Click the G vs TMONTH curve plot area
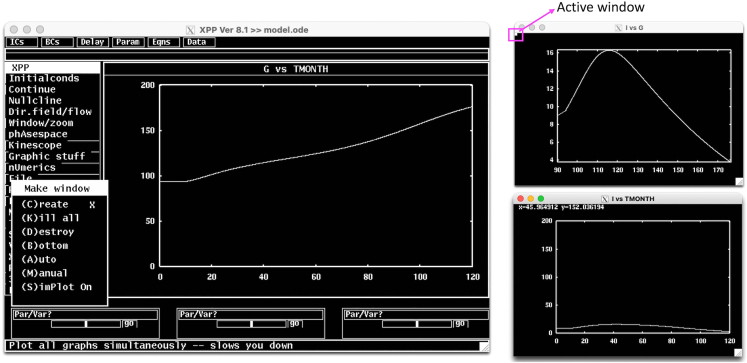Image resolution: width=747 pixels, height=363 pixels. (x=316, y=175)
